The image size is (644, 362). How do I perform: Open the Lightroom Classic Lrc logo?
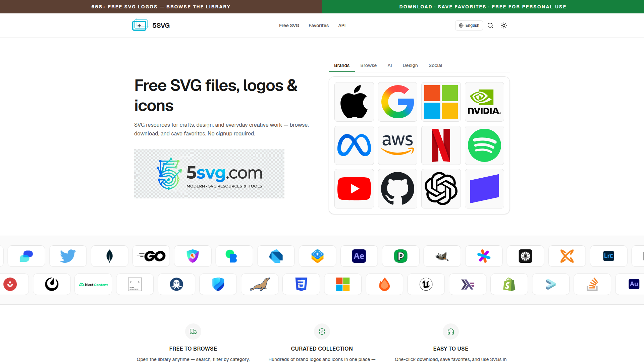608,256
